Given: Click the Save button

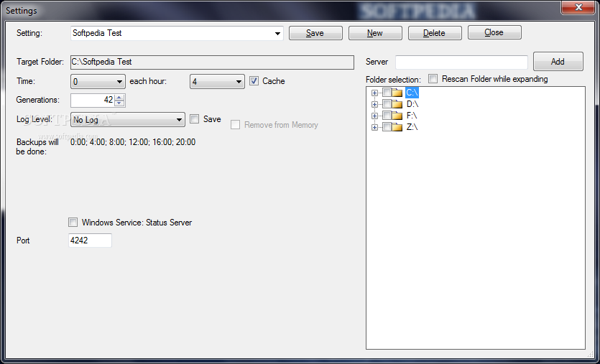Looking at the screenshot, I should (x=315, y=33).
